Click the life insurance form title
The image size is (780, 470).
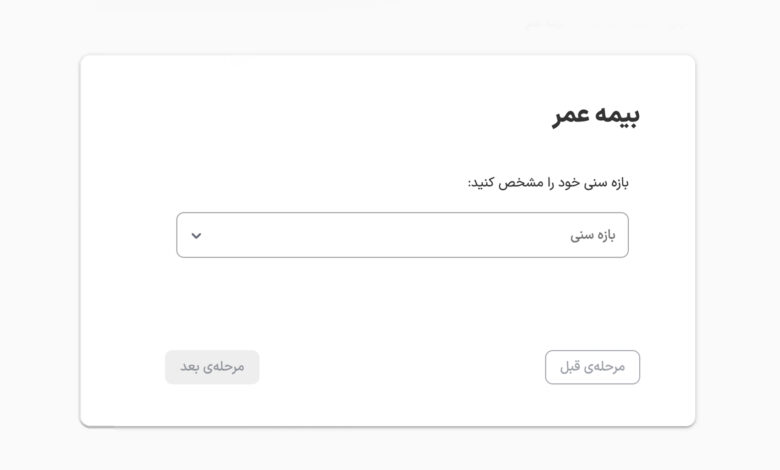(596, 115)
